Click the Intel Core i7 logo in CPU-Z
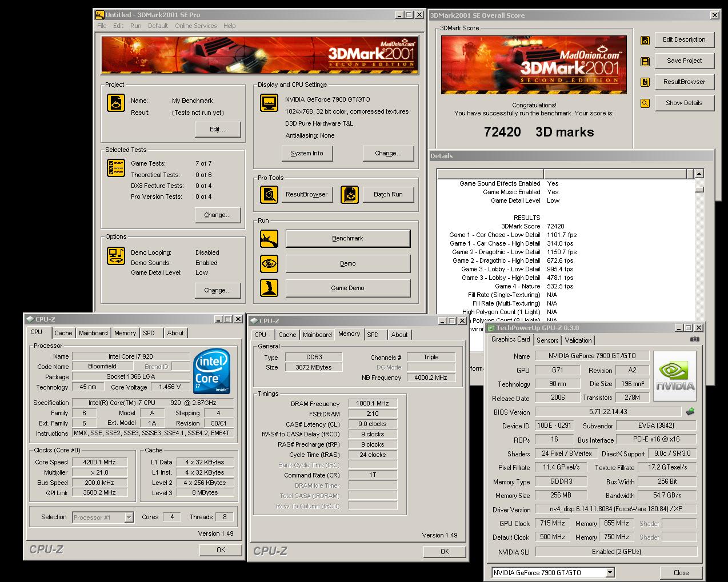 click(212, 371)
